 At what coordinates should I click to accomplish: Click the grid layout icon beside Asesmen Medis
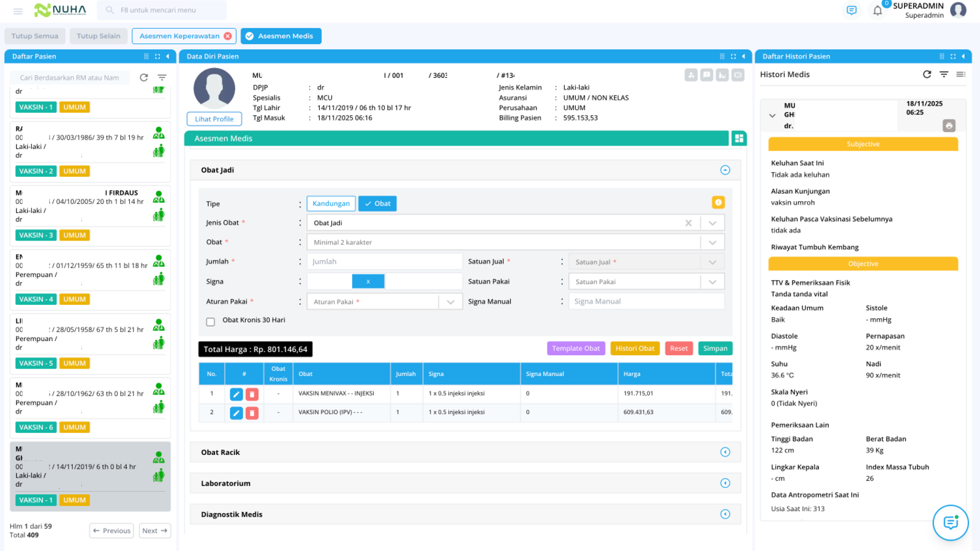pyautogui.click(x=739, y=138)
